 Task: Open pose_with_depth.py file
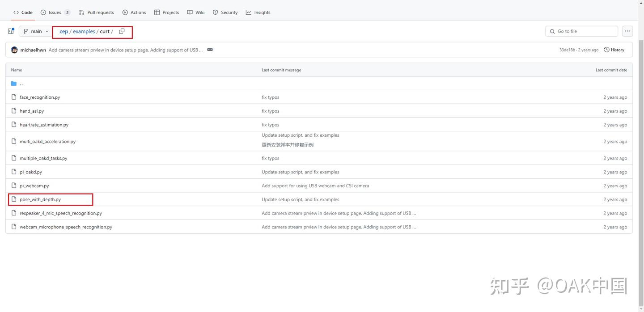click(40, 199)
